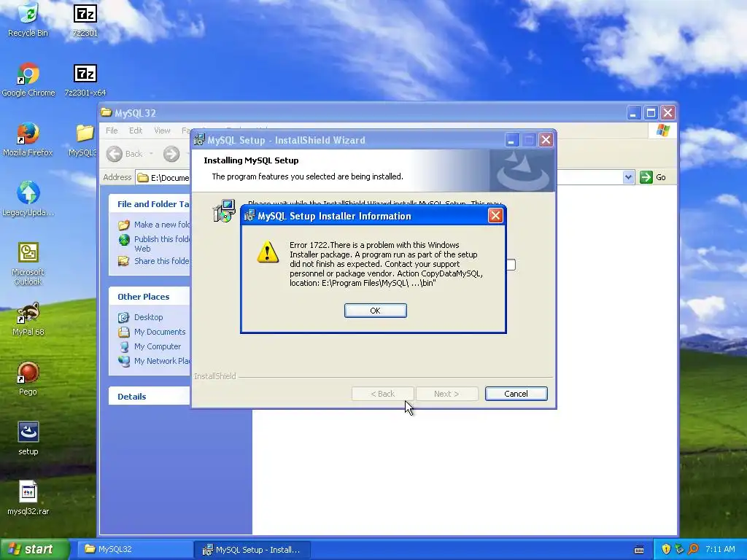Viewport: 747px width, 560px height.
Task: Select the LegacyUpdate desktop icon
Action: coord(28,200)
